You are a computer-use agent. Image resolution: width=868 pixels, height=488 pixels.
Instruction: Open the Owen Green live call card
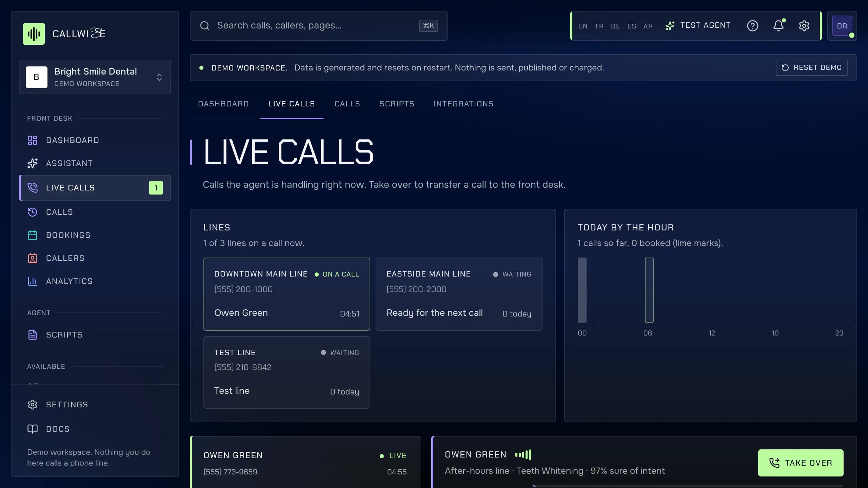(305, 462)
